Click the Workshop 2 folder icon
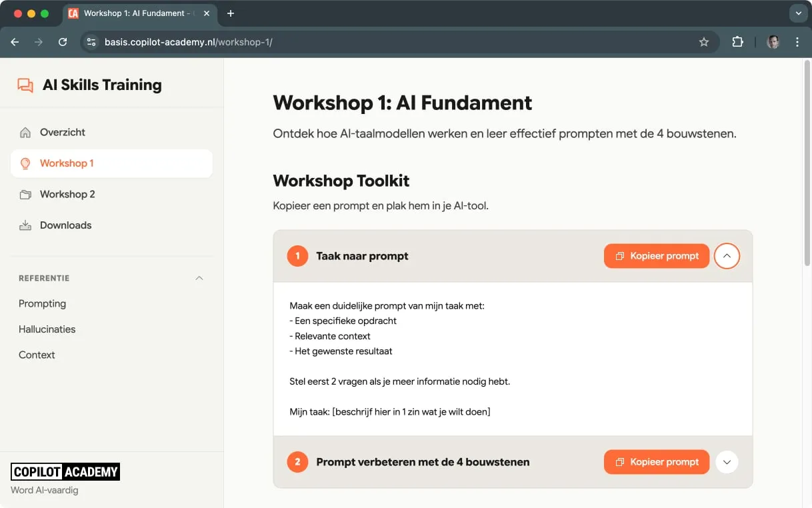This screenshot has width=812, height=508. (x=25, y=194)
